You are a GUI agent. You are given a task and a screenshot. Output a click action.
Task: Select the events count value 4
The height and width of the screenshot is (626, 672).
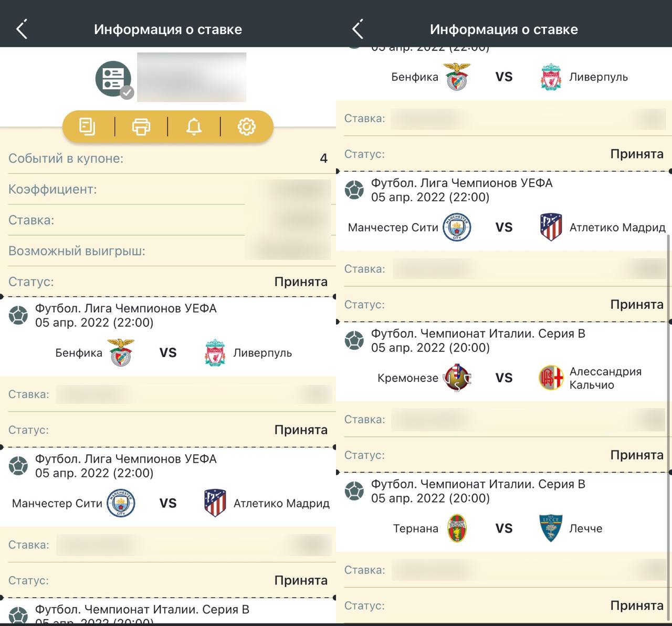pyautogui.click(x=323, y=158)
